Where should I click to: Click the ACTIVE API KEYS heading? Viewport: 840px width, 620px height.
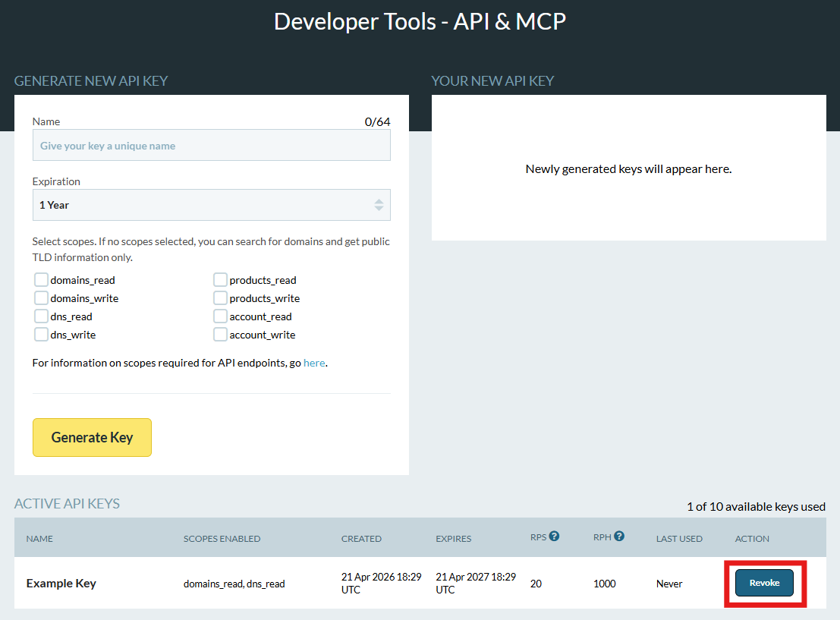tap(67, 503)
